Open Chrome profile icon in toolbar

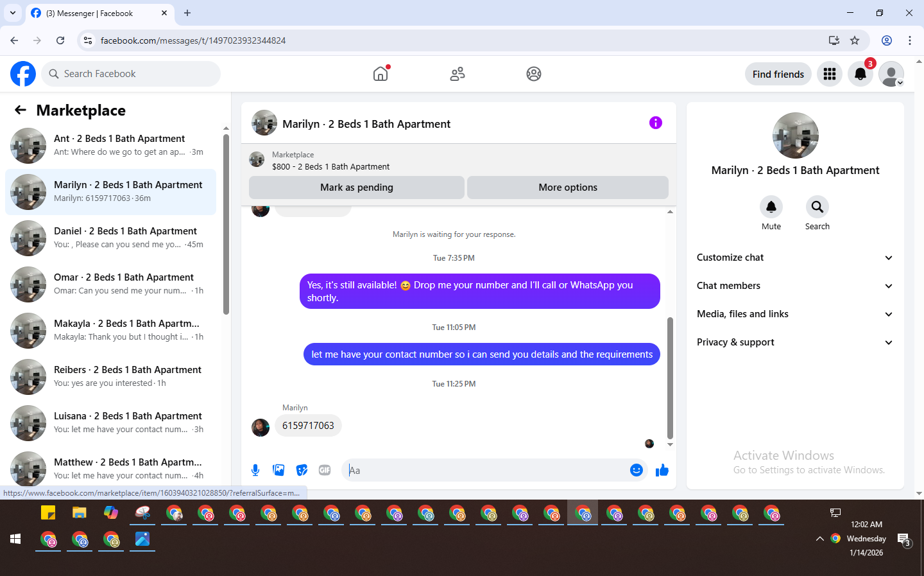pyautogui.click(x=887, y=40)
